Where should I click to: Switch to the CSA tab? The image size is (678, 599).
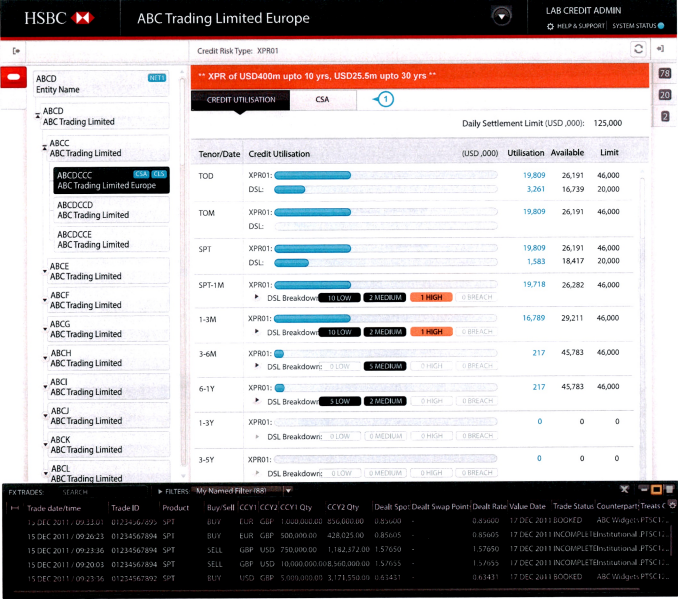coord(323,100)
